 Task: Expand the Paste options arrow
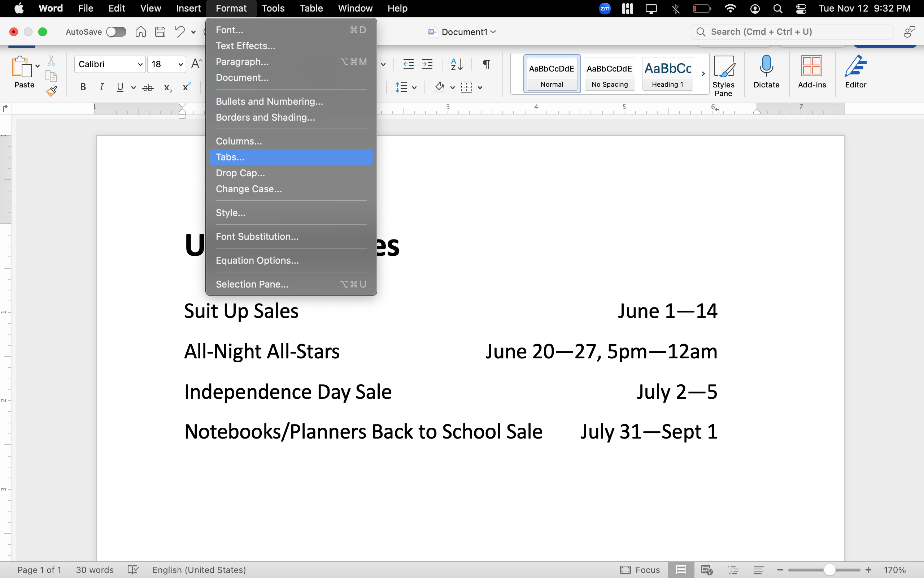click(x=38, y=66)
